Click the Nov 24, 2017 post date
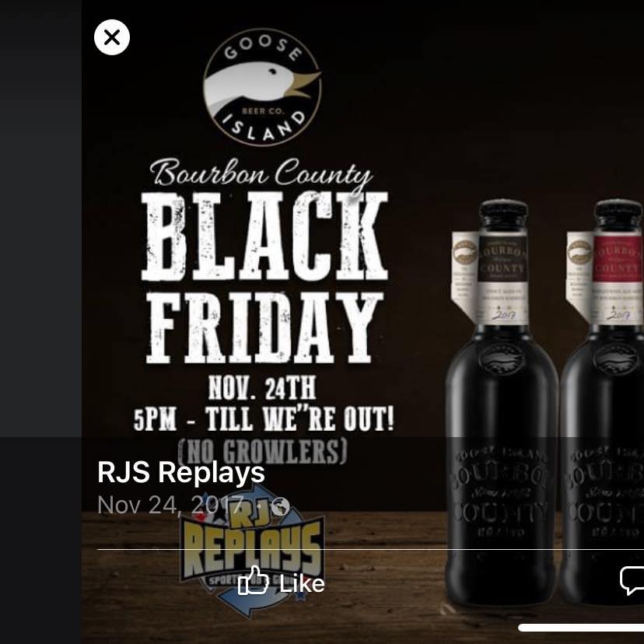 170,506
